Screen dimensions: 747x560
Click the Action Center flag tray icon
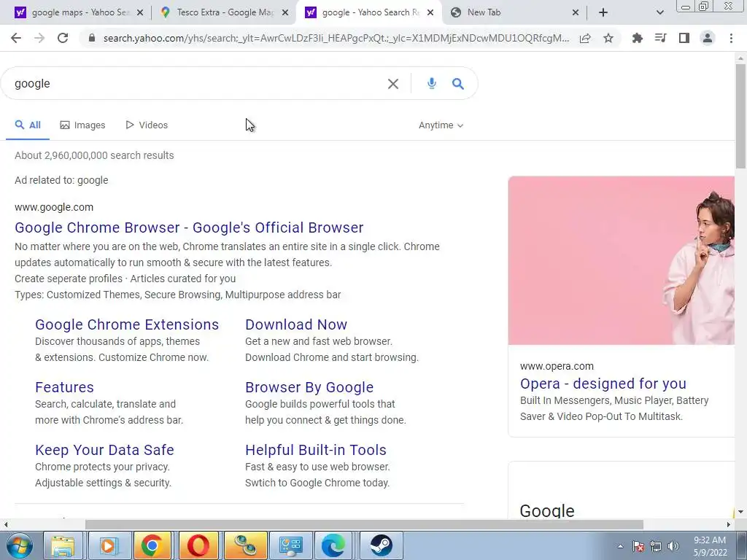(x=638, y=546)
